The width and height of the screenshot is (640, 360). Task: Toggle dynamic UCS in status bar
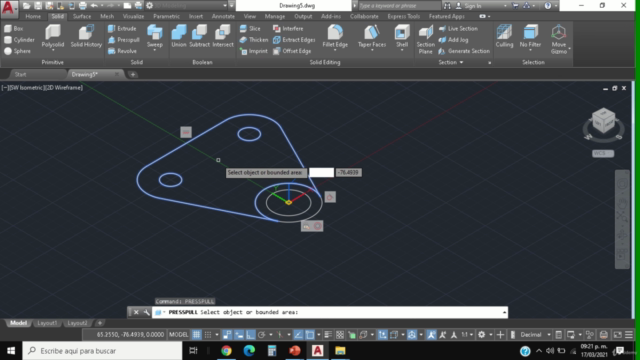pos(382,335)
